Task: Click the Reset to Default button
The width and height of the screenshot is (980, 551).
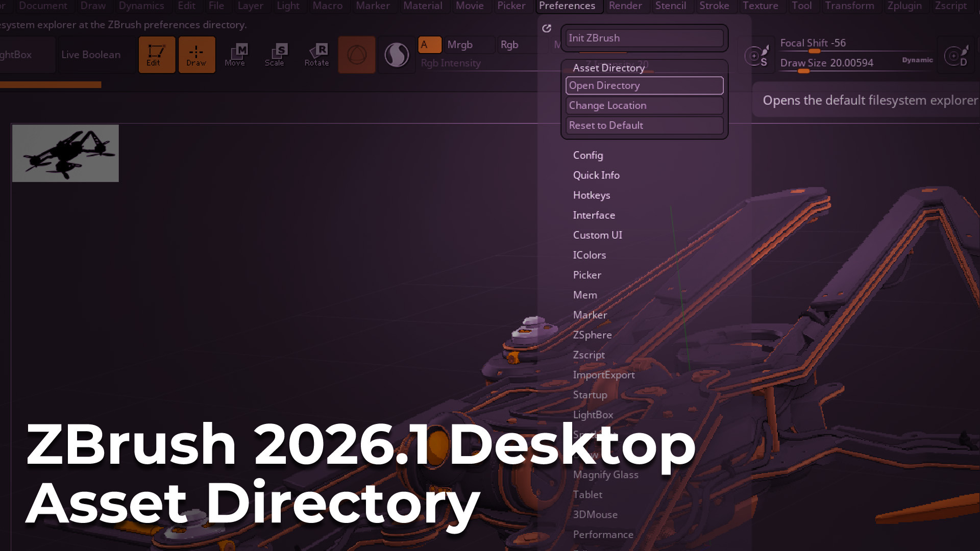Action: 644,126
